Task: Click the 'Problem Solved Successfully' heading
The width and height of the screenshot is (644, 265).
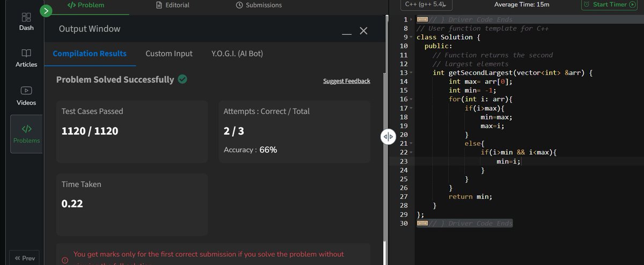Action: [115, 79]
